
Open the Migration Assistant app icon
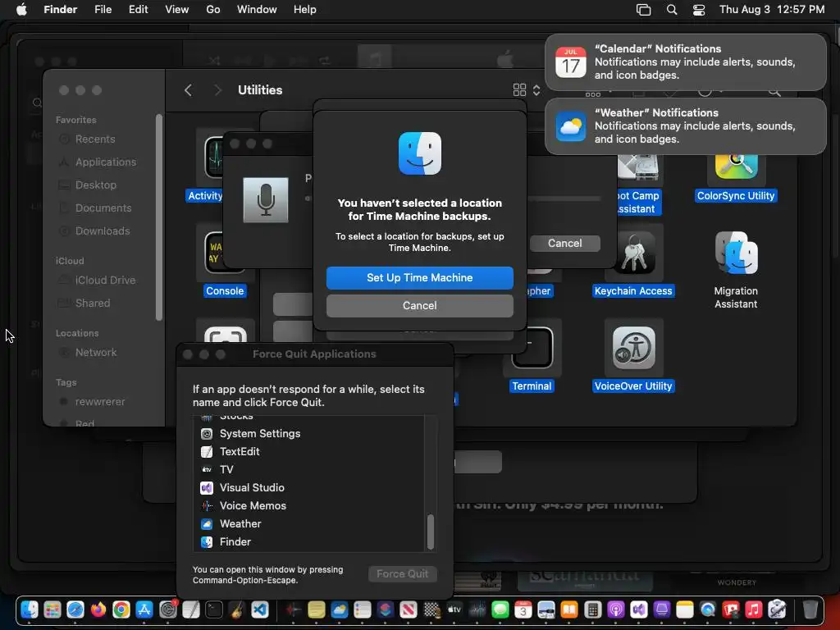pyautogui.click(x=736, y=253)
